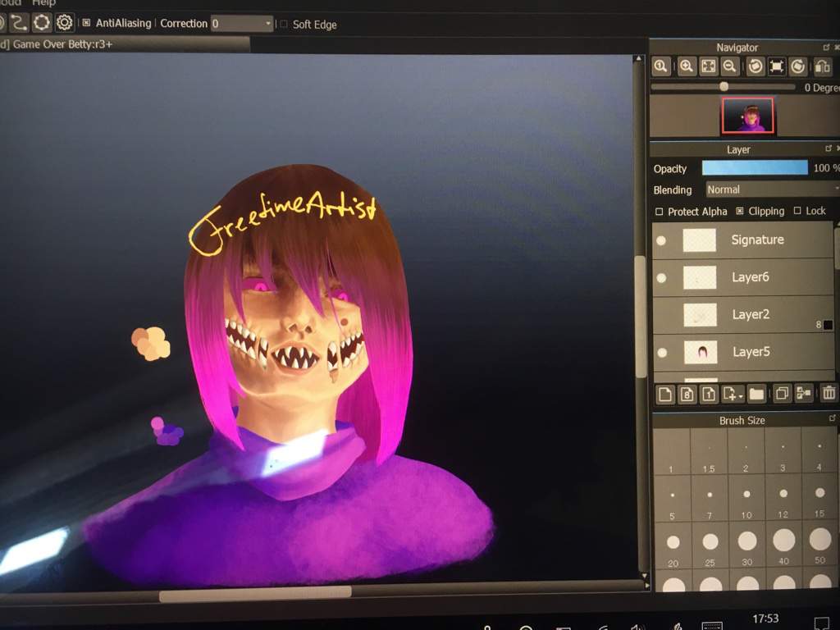Choose brush size 1
Image resolution: width=840 pixels, height=630 pixels.
click(671, 452)
